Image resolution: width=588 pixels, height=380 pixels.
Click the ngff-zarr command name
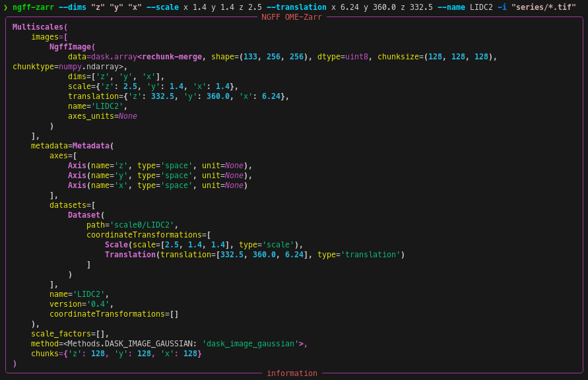[x=33, y=7]
